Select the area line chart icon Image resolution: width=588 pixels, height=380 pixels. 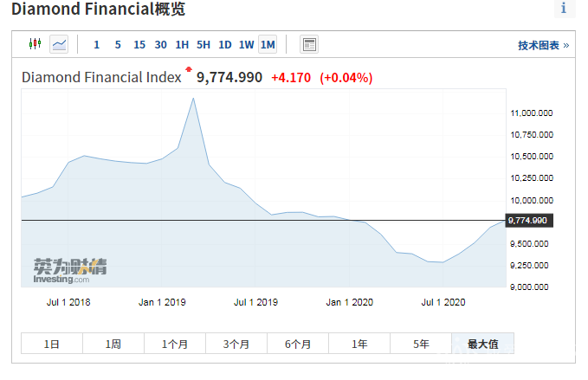coord(59,44)
